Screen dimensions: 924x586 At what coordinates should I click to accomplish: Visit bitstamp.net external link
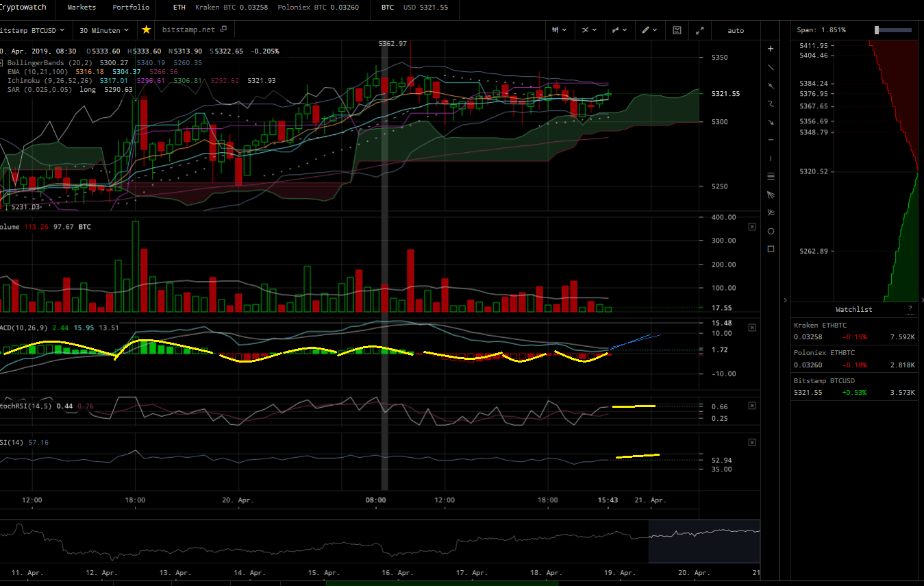[195, 30]
